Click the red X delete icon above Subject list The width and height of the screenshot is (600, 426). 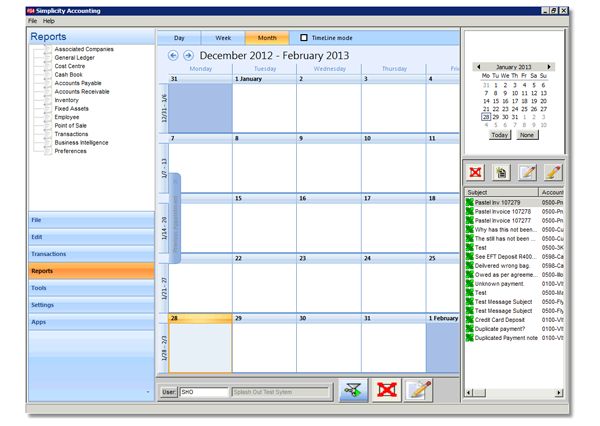[x=475, y=172]
